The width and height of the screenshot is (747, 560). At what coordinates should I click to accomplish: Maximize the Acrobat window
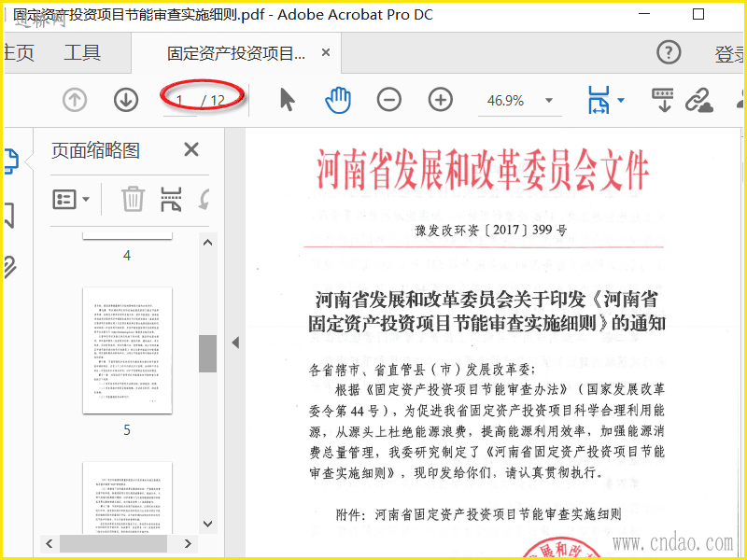698,14
